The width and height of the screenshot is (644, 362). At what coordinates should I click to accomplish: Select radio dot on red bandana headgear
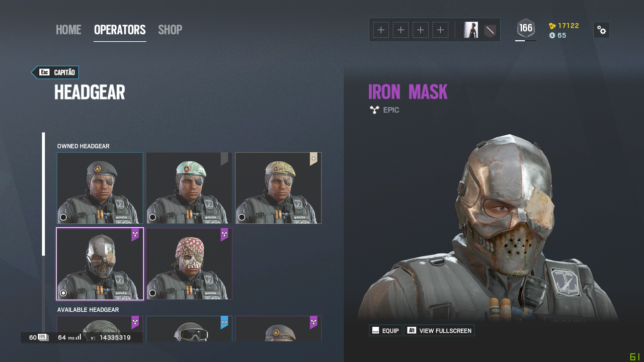click(152, 293)
